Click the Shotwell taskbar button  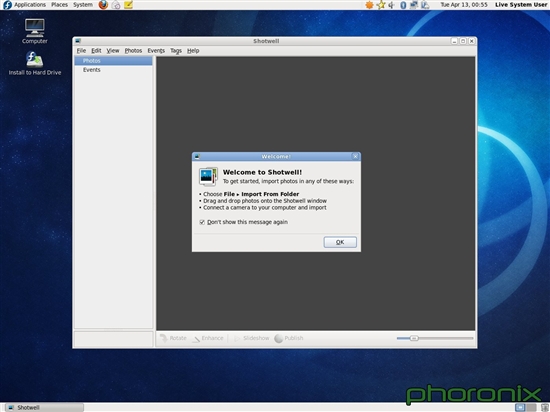(x=44, y=407)
